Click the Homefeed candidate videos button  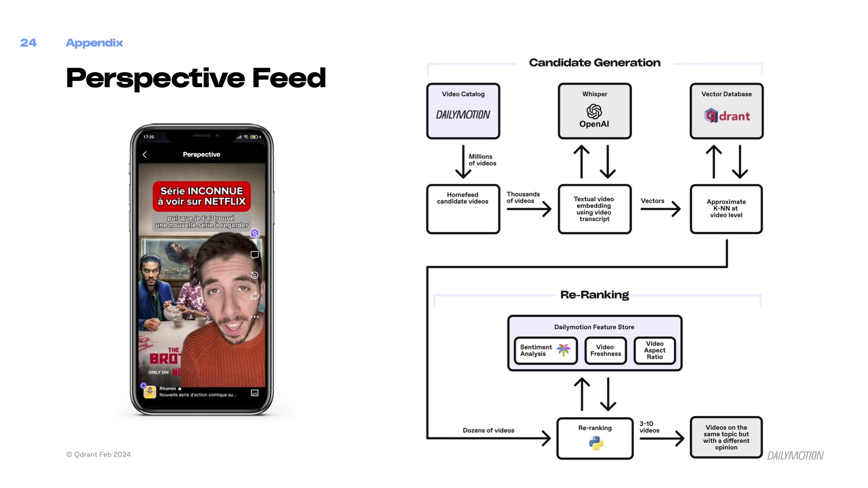(x=463, y=209)
